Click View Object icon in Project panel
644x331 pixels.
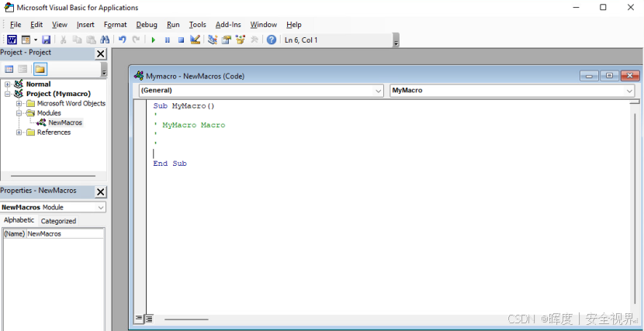pyautogui.click(x=23, y=69)
